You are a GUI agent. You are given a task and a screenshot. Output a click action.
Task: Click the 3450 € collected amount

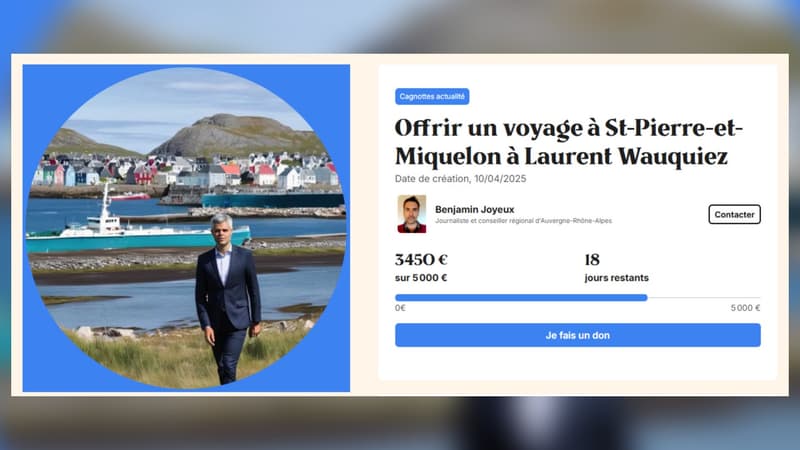pos(421,260)
